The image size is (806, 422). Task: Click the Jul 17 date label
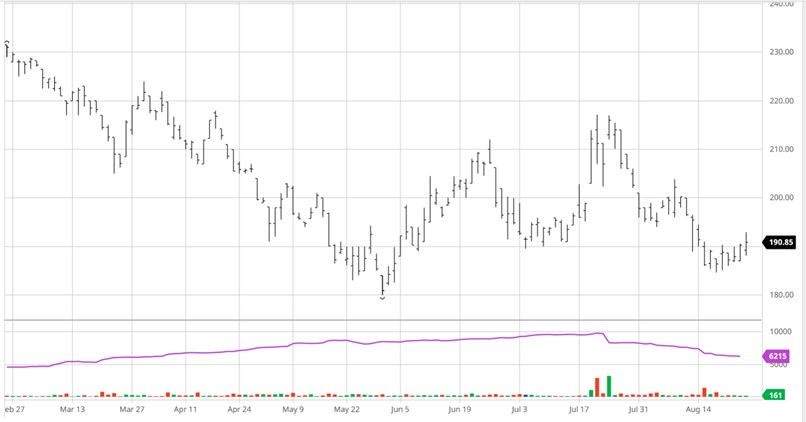[579, 410]
